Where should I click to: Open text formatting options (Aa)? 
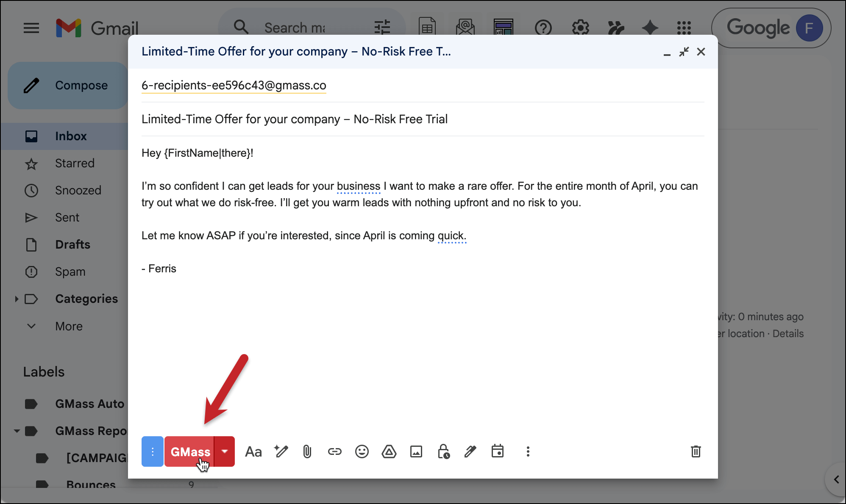coord(253,451)
